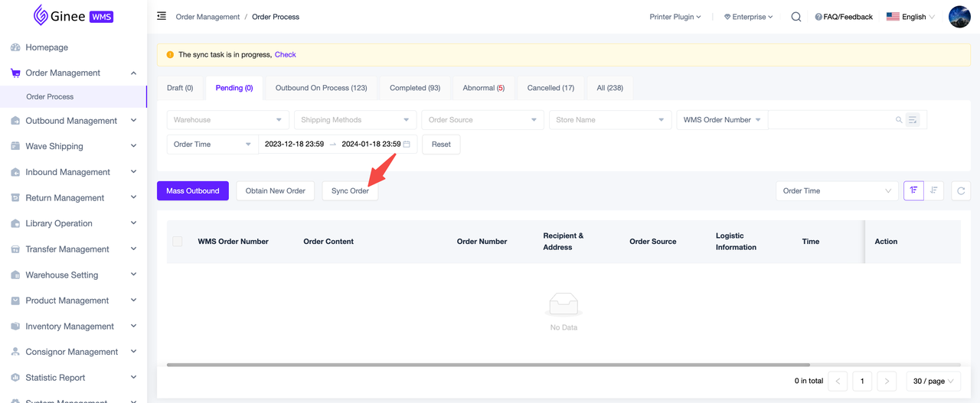Open the 30 / page size selector
This screenshot has width=980, height=403.
933,381
